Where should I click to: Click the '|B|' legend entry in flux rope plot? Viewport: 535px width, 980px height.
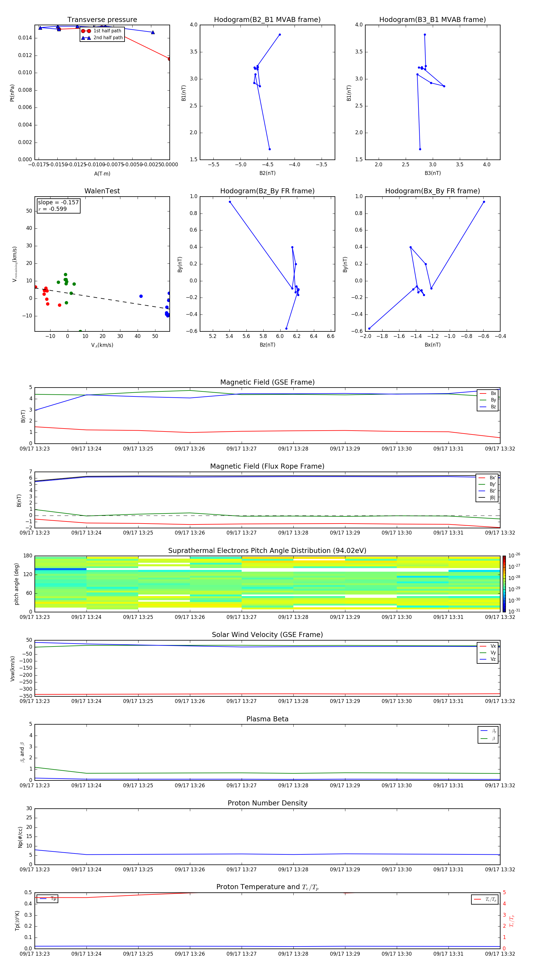pos(487,498)
